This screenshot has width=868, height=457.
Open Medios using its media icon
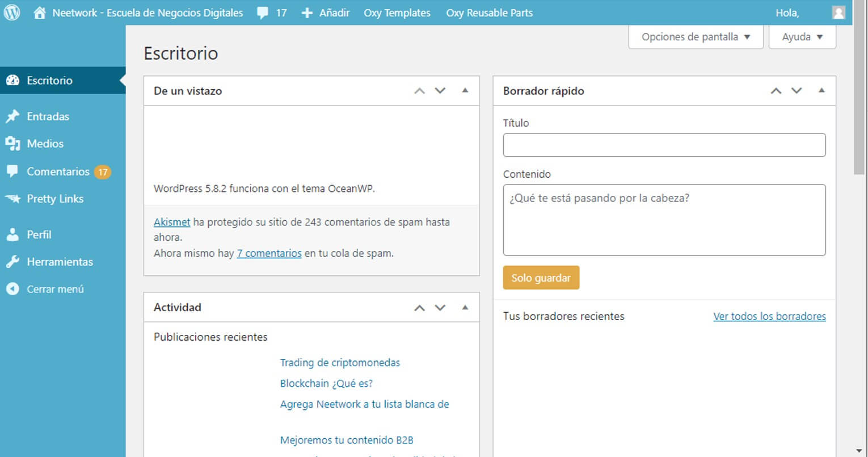point(14,143)
